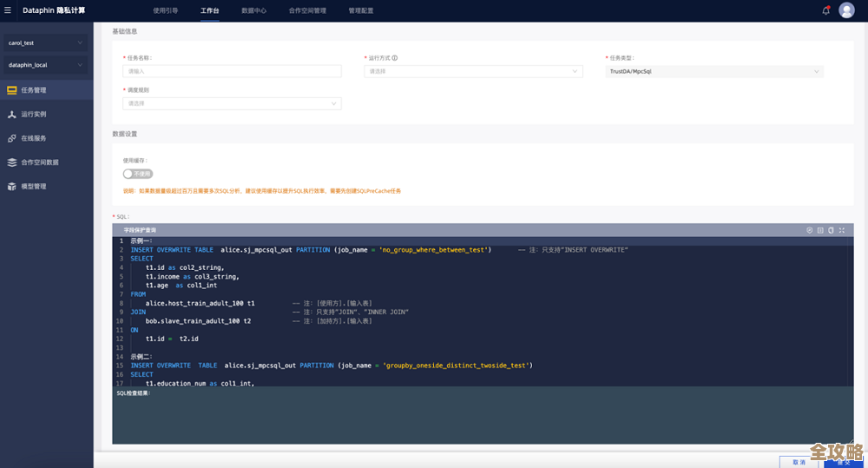Open the notification bell
The width and height of the screenshot is (868, 468).
[825, 10]
